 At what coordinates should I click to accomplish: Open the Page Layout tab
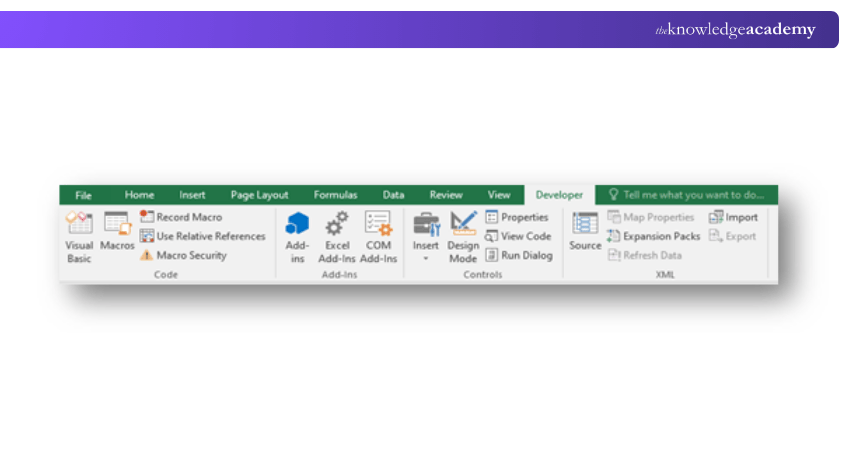point(259,195)
